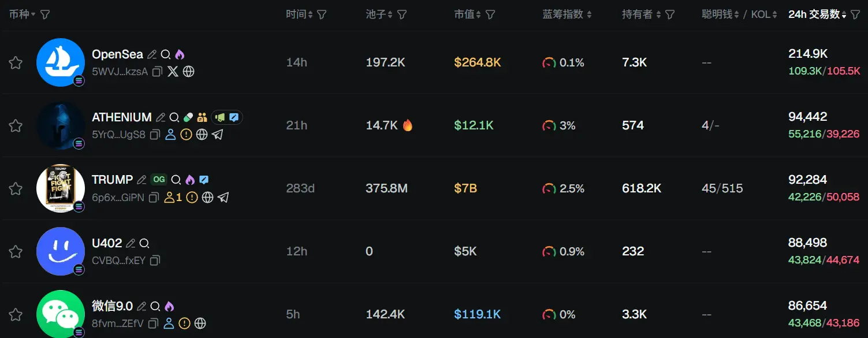This screenshot has height=338, width=868.
Task: Star the TRUMP token
Action: pyautogui.click(x=16, y=188)
